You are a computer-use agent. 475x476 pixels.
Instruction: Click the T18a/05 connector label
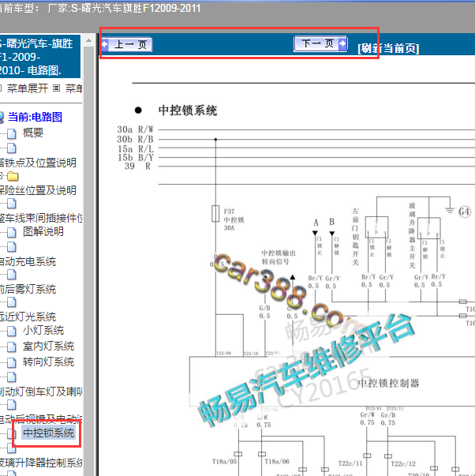(224, 462)
